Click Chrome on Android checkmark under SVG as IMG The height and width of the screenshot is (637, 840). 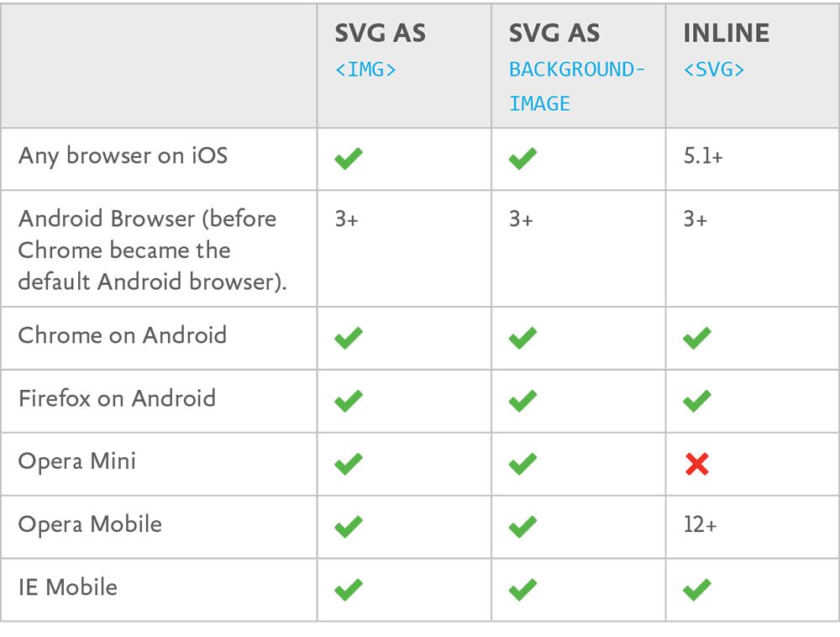coord(348,338)
